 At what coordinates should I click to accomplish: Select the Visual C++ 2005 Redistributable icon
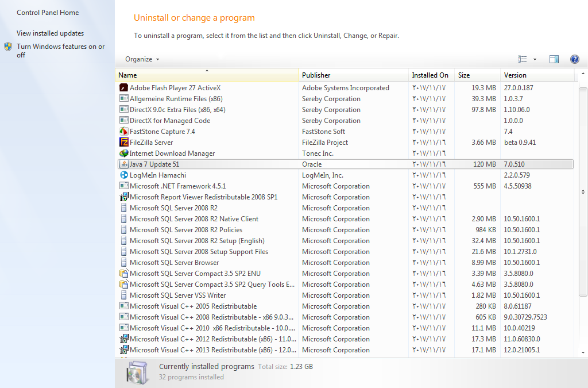click(124, 306)
